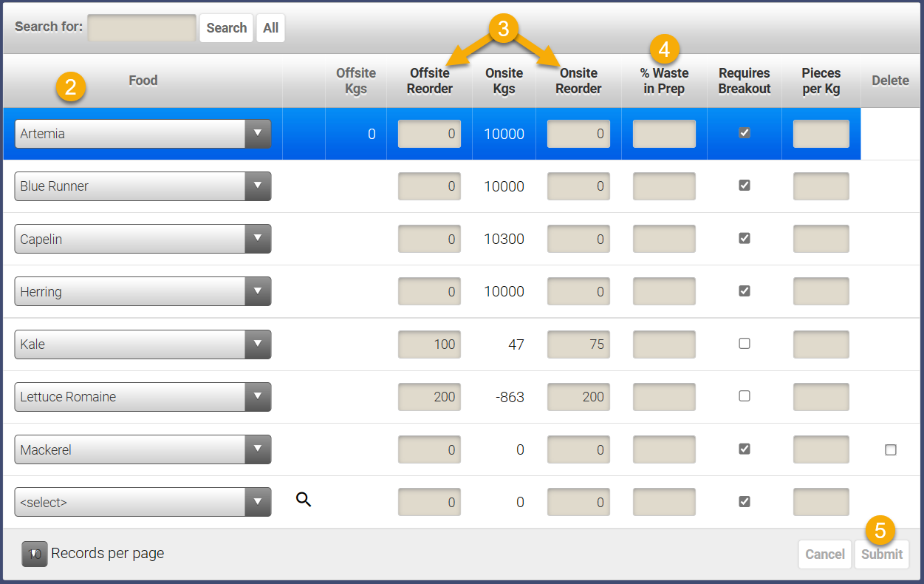Image resolution: width=924 pixels, height=584 pixels.
Task: Click Mackerel's Pieces per Kg field
Action: coord(821,449)
